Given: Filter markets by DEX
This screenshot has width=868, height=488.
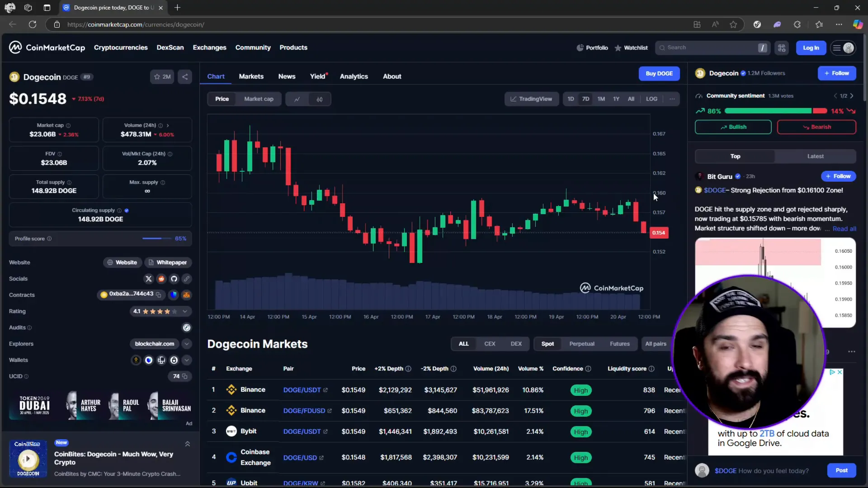Looking at the screenshot, I should click(516, 344).
